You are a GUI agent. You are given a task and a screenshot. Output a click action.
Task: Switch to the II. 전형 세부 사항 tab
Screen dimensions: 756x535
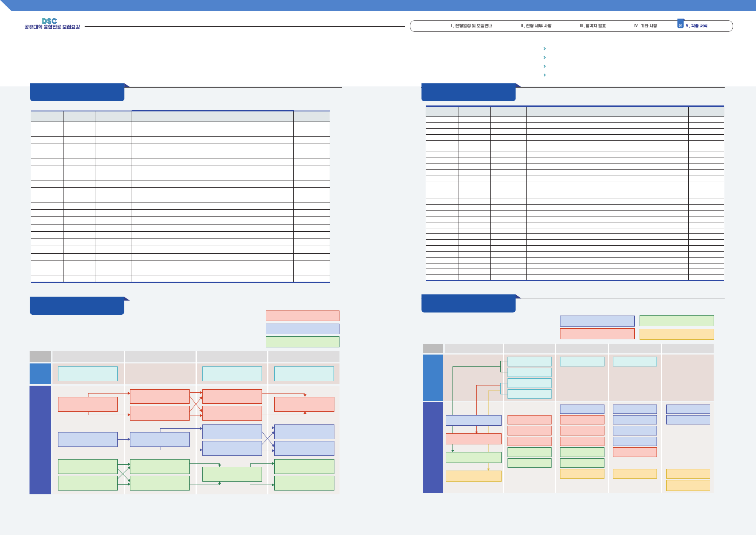point(536,26)
